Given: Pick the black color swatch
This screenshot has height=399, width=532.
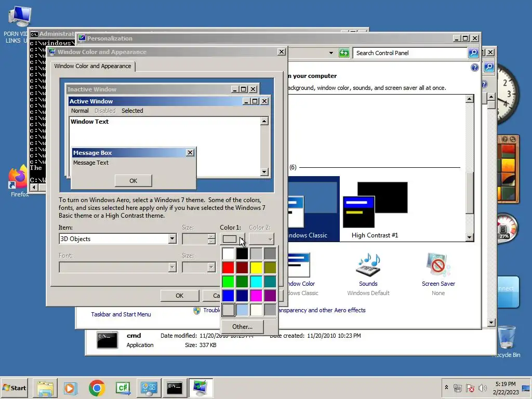Looking at the screenshot, I should click(x=242, y=254).
